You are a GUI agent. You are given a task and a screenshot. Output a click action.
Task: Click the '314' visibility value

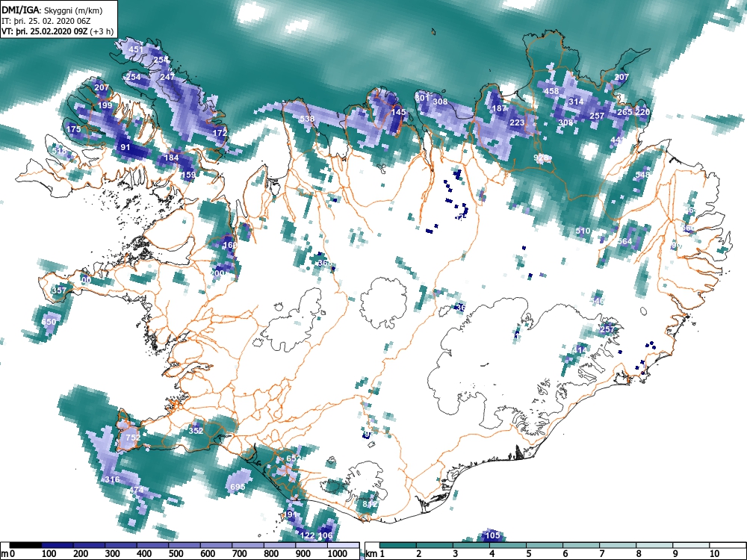[576, 102]
